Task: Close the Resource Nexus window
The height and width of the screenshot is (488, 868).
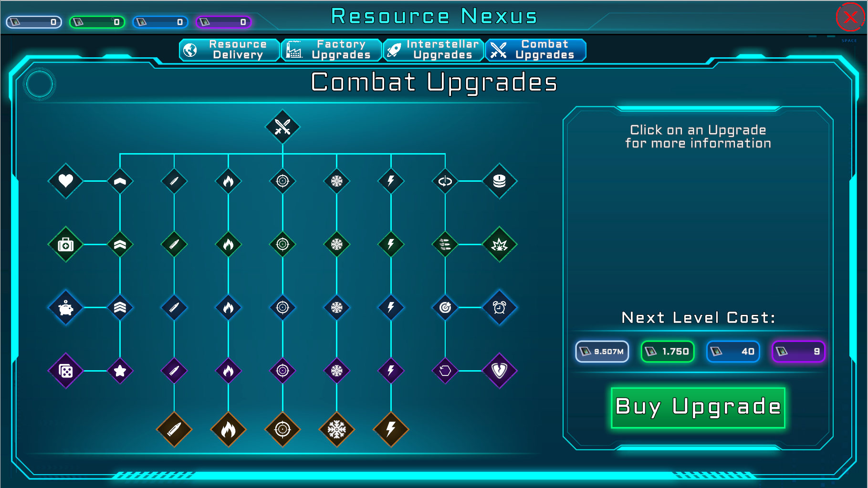Action: click(850, 17)
